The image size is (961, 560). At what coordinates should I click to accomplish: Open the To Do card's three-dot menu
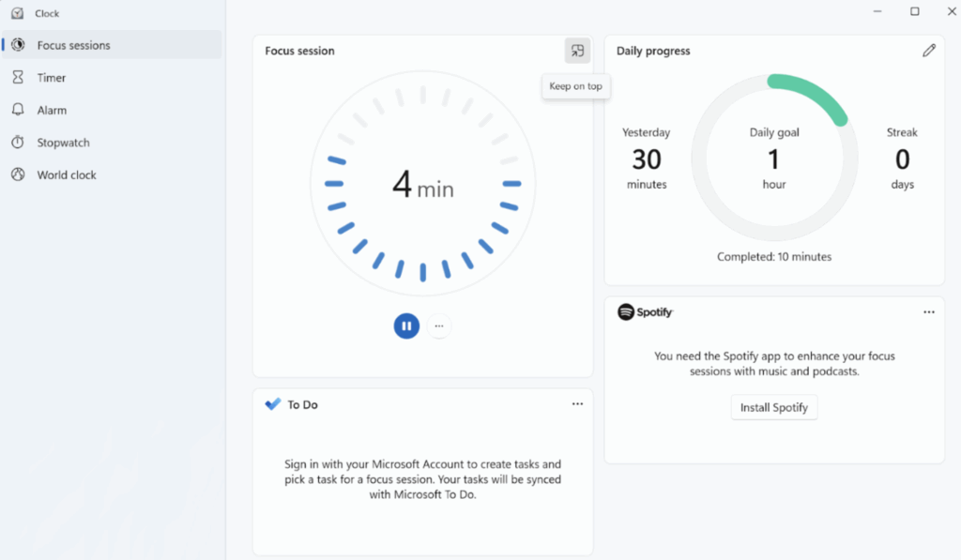(577, 404)
